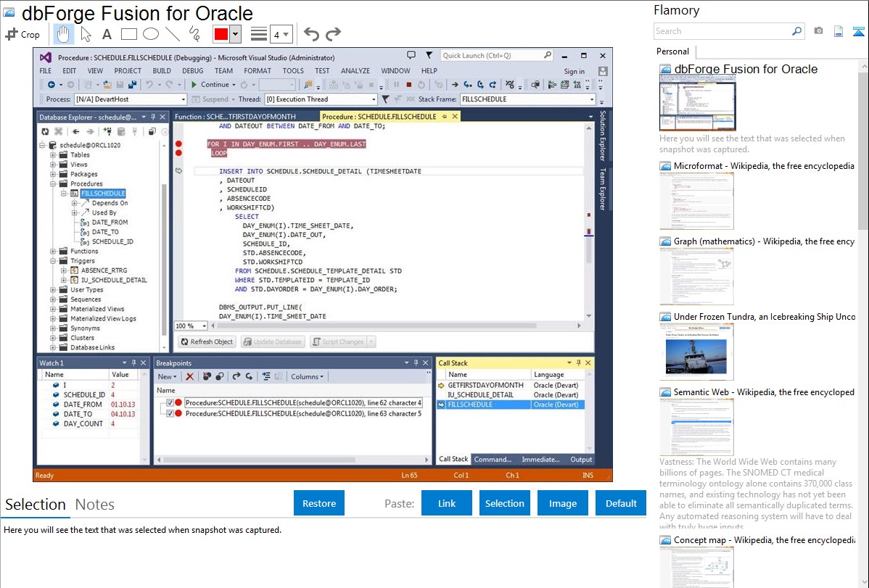The width and height of the screenshot is (869, 588).
Task: Click the red annotation color swatch
Action: click(221, 34)
